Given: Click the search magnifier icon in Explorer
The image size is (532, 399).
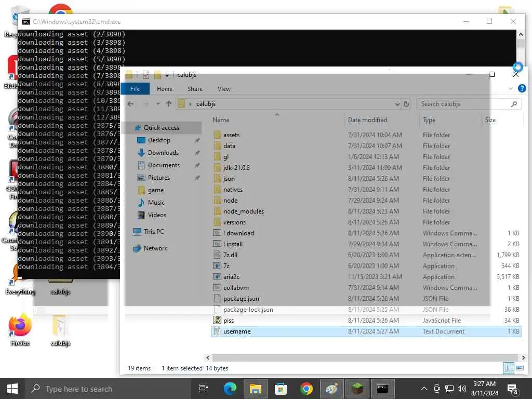Looking at the screenshot, I should click(x=514, y=104).
